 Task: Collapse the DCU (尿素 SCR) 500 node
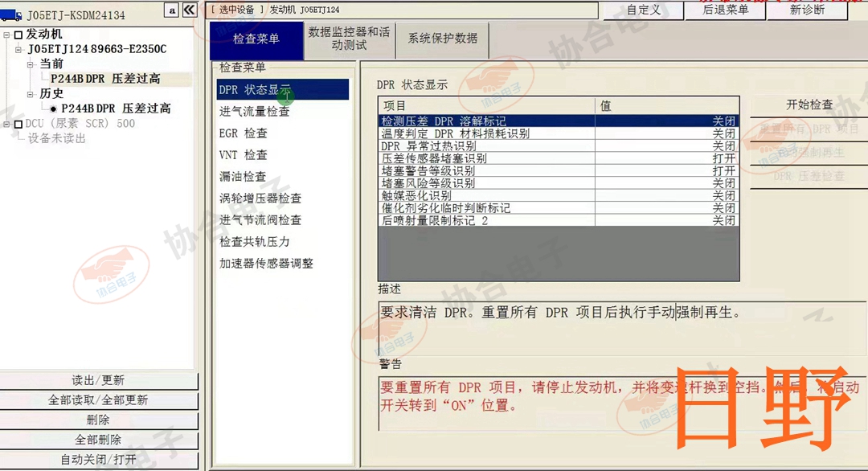[6, 124]
